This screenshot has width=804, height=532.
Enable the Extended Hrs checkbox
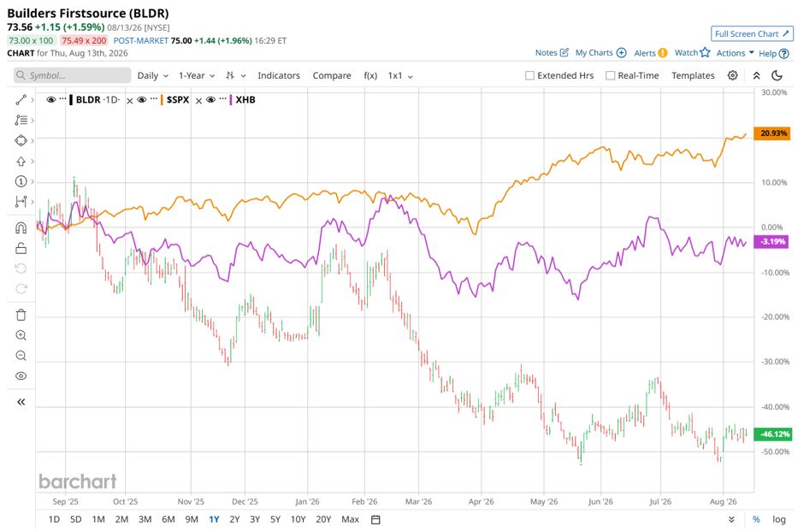pyautogui.click(x=529, y=76)
